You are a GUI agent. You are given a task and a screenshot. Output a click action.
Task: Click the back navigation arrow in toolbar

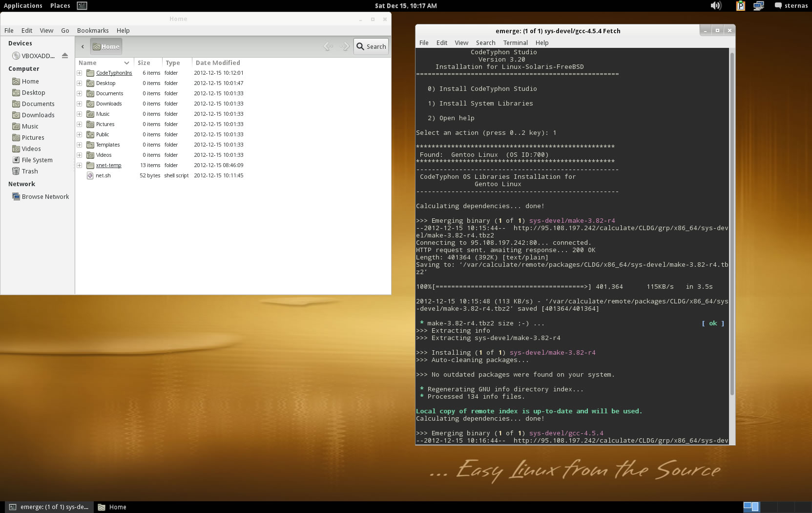pyautogui.click(x=329, y=46)
